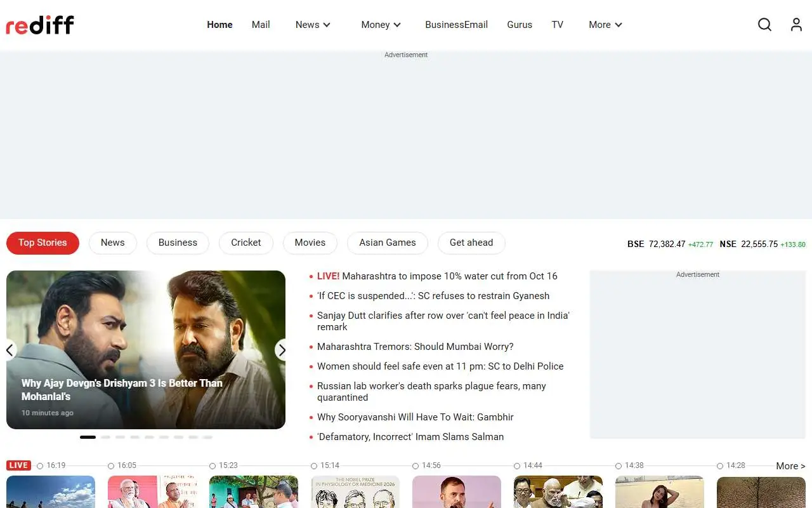Image resolution: width=812 pixels, height=508 pixels.
Task: Open TV in the navigation
Action: 557,25
